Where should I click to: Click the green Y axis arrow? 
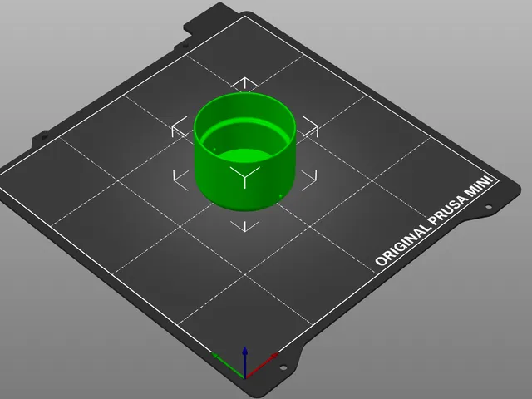228,365
